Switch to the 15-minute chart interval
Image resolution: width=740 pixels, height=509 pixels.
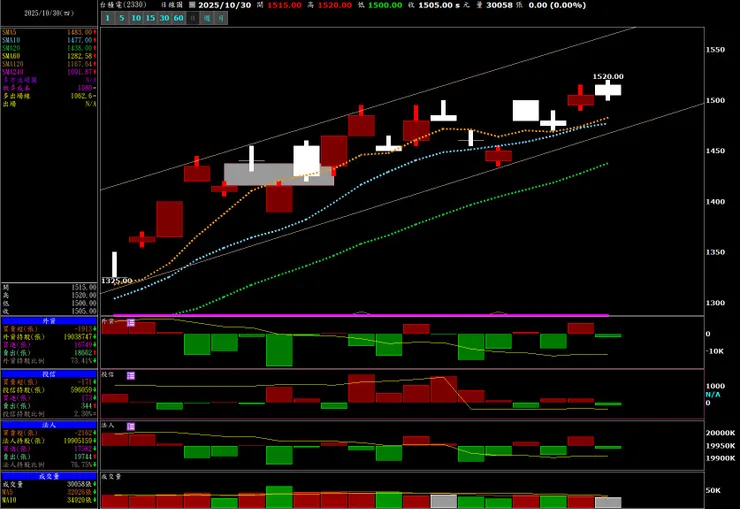[x=150, y=18]
